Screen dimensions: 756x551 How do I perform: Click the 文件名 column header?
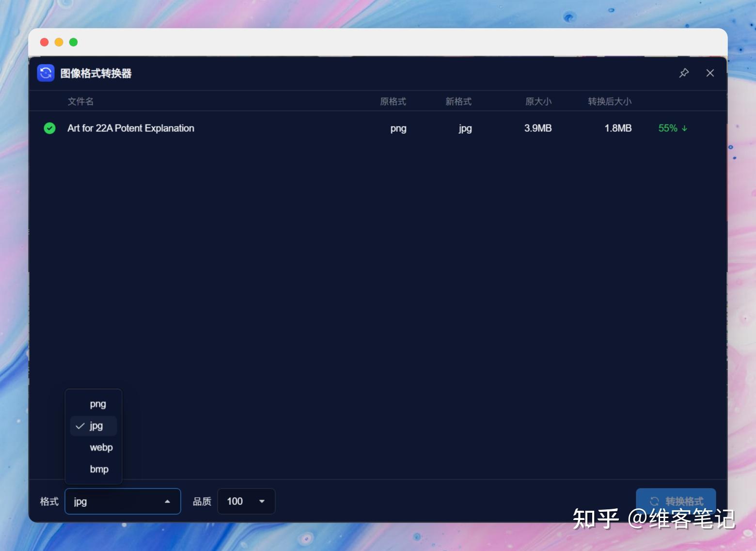81,101
